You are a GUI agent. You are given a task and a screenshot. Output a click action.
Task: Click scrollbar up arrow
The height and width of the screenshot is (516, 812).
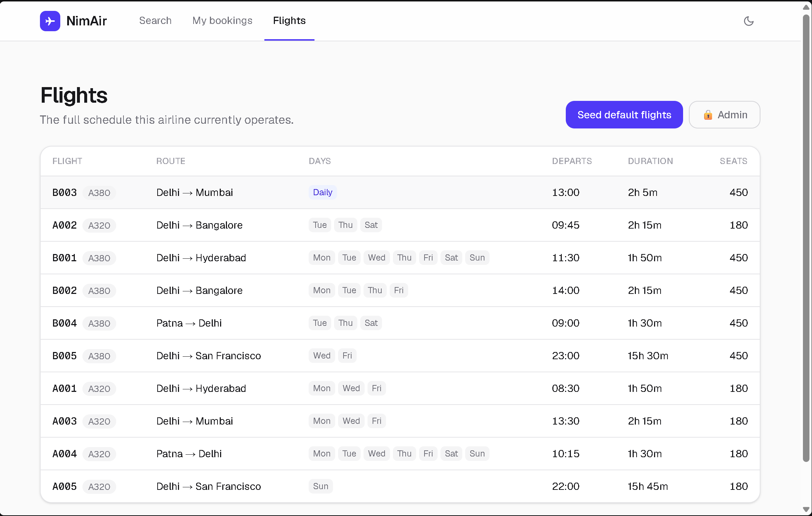[x=806, y=7]
